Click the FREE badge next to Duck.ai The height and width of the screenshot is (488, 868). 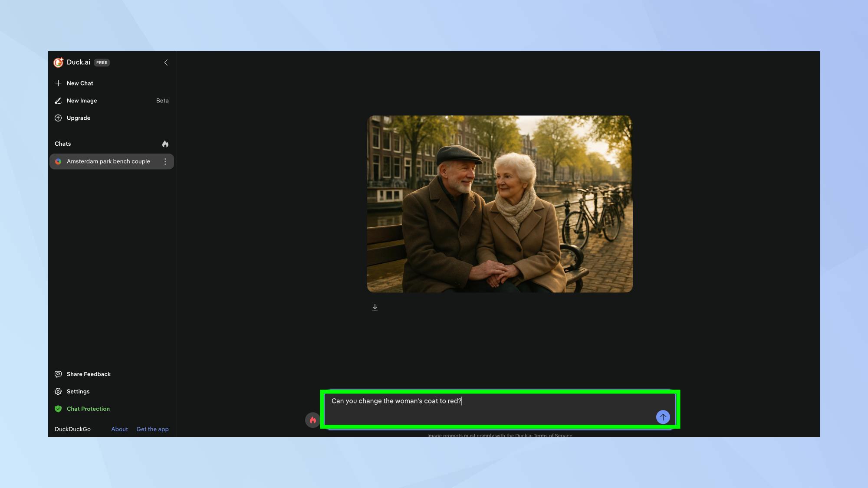[x=102, y=62]
